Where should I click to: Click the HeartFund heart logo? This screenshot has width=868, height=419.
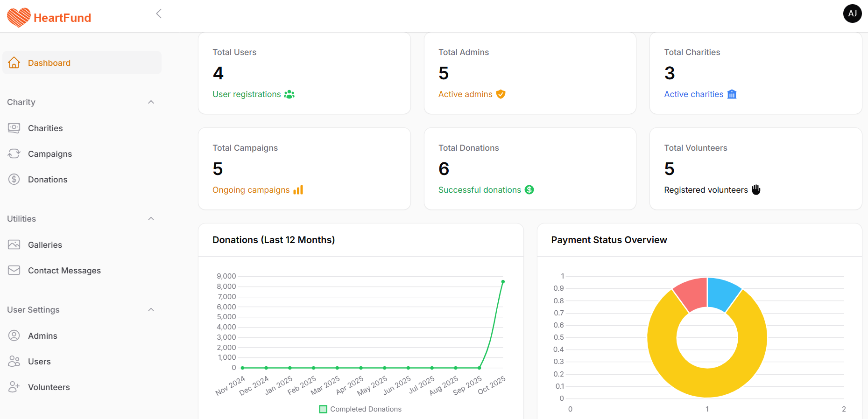pos(19,18)
